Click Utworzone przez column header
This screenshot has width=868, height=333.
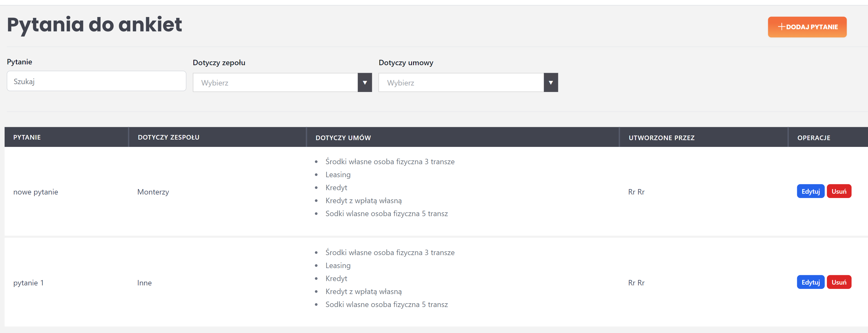(661, 138)
